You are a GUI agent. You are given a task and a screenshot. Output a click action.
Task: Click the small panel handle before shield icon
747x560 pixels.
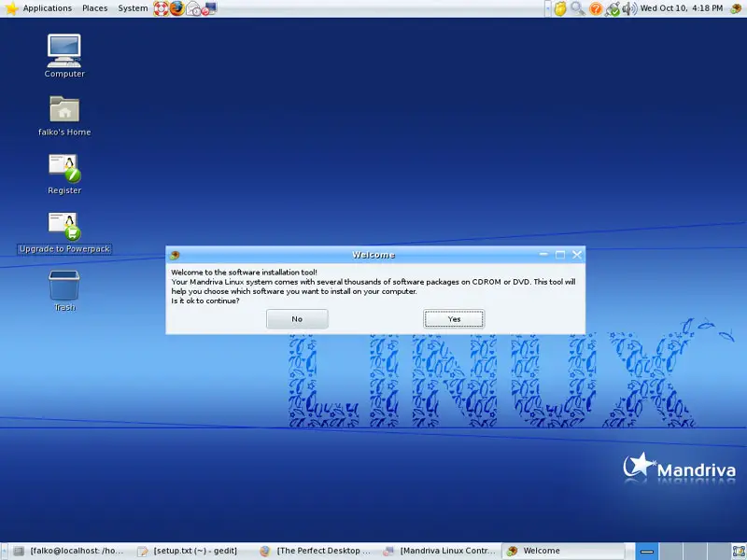tap(548, 8)
